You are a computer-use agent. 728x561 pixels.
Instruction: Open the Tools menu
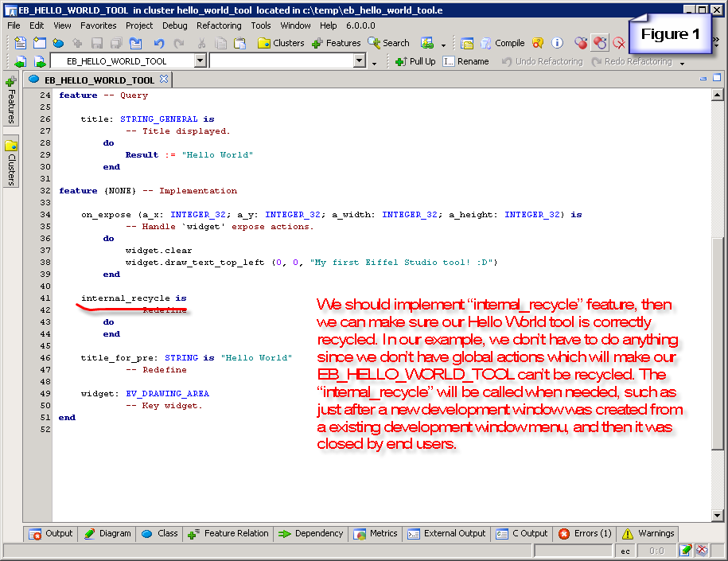coord(261,25)
